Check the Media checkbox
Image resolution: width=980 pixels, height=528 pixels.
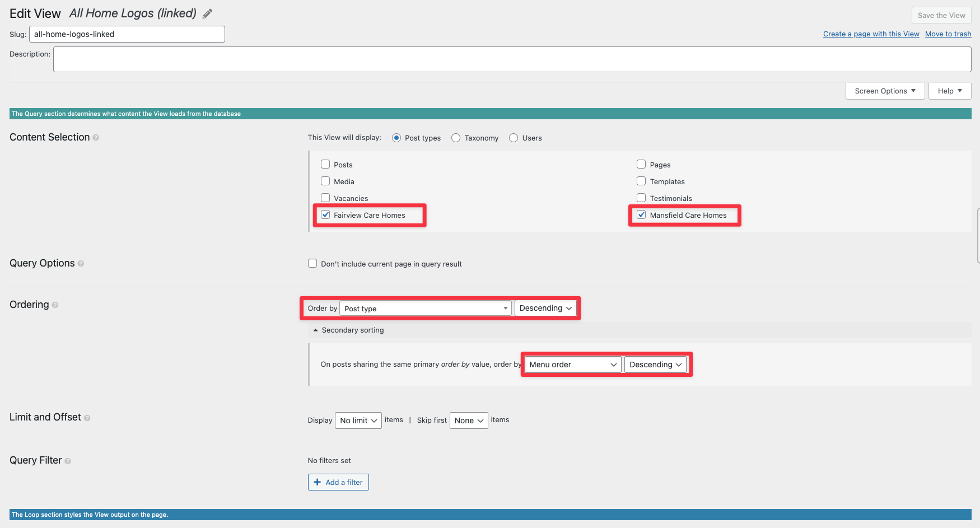(x=325, y=181)
